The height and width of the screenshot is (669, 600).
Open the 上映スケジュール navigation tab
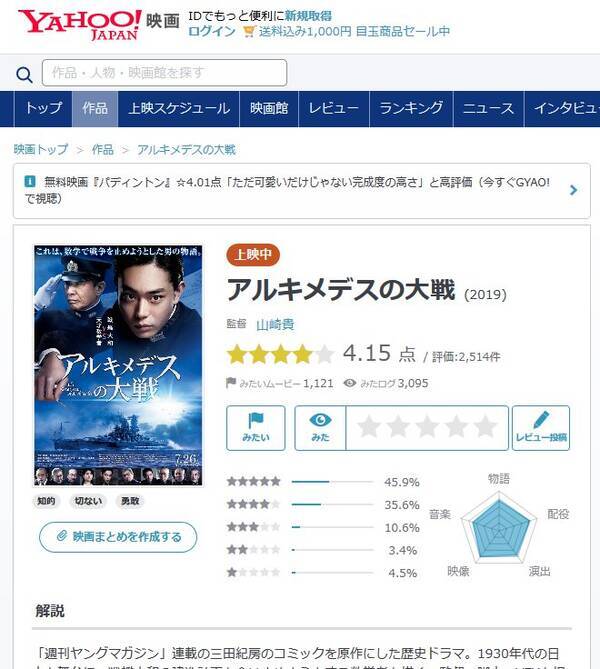(x=179, y=109)
